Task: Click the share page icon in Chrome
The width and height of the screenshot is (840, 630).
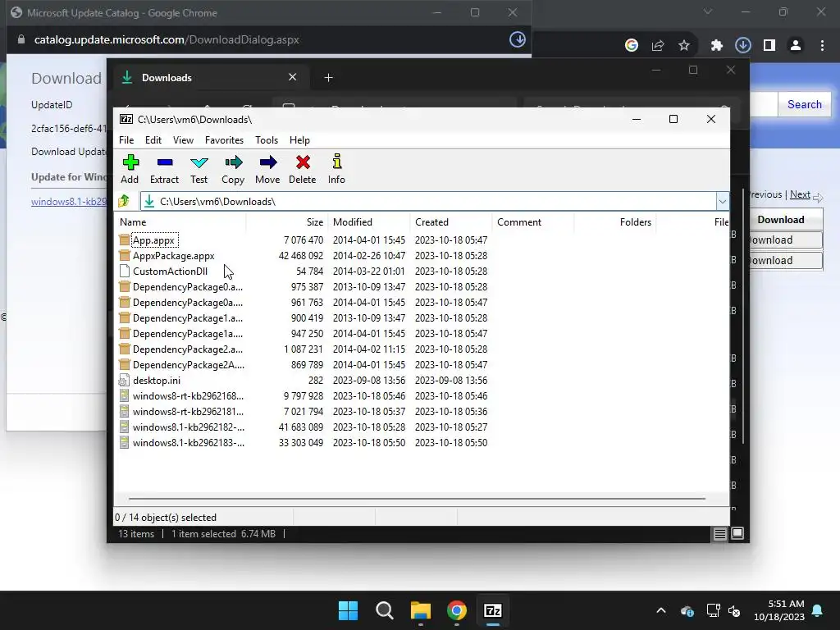Action: pyautogui.click(x=657, y=46)
